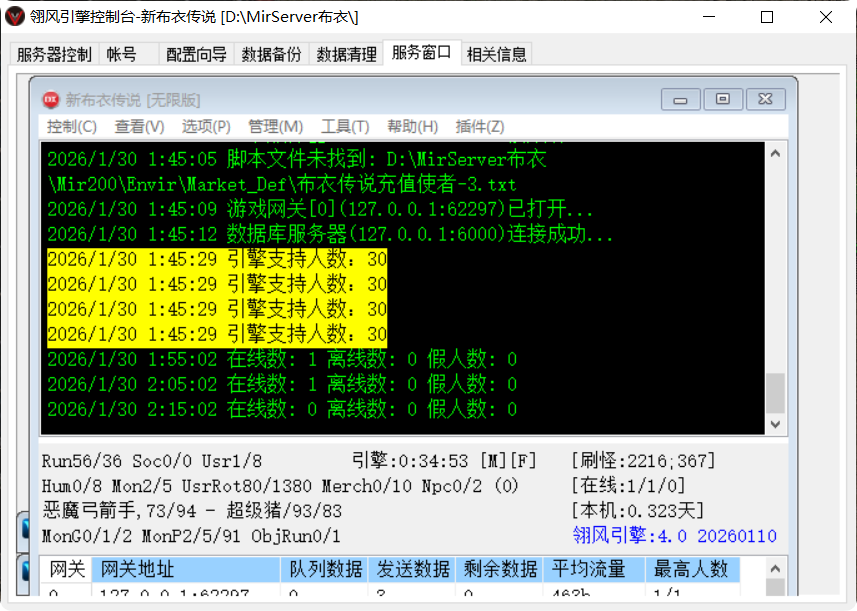
Task: Click the inner window minimize icon
Action: coord(680,98)
